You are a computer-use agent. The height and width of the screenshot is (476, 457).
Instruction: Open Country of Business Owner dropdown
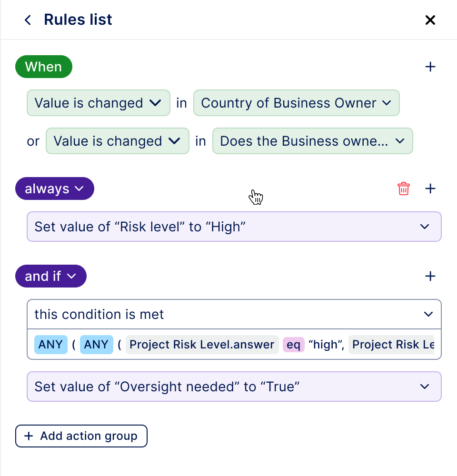(296, 103)
